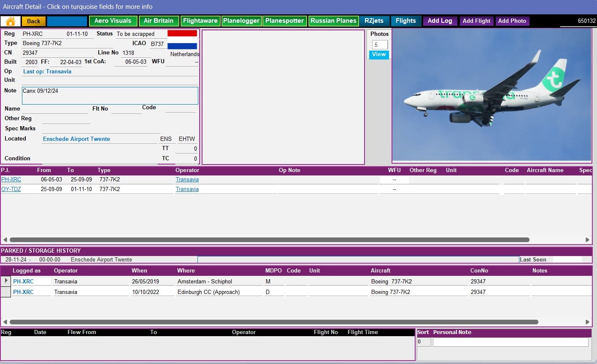Click the Flew From column header
Image resolution: width=597 pixels, height=364 pixels.
click(81, 332)
